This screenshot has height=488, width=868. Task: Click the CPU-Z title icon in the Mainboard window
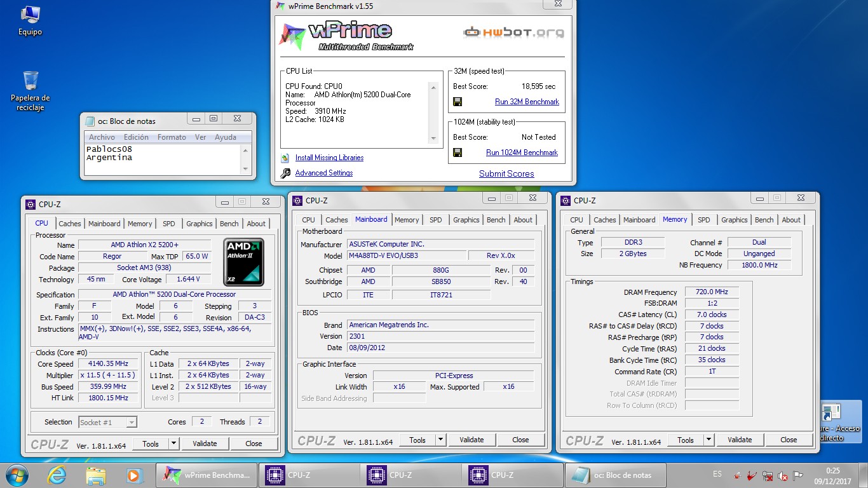[x=297, y=201]
